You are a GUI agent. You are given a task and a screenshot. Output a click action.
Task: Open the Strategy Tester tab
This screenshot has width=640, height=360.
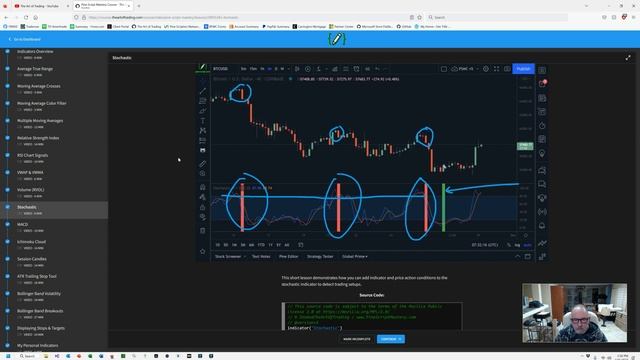click(320, 256)
